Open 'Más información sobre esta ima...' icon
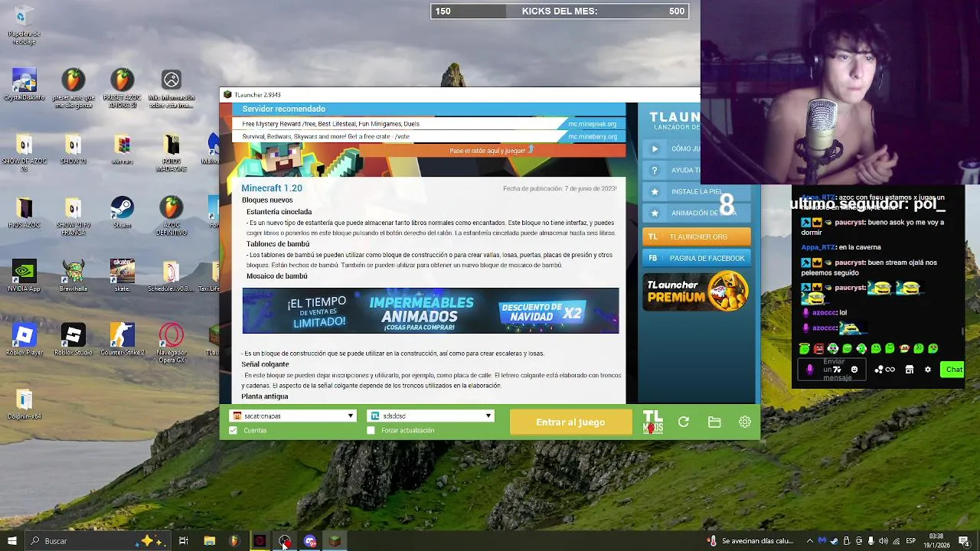The width and height of the screenshot is (980, 551). coord(171,89)
